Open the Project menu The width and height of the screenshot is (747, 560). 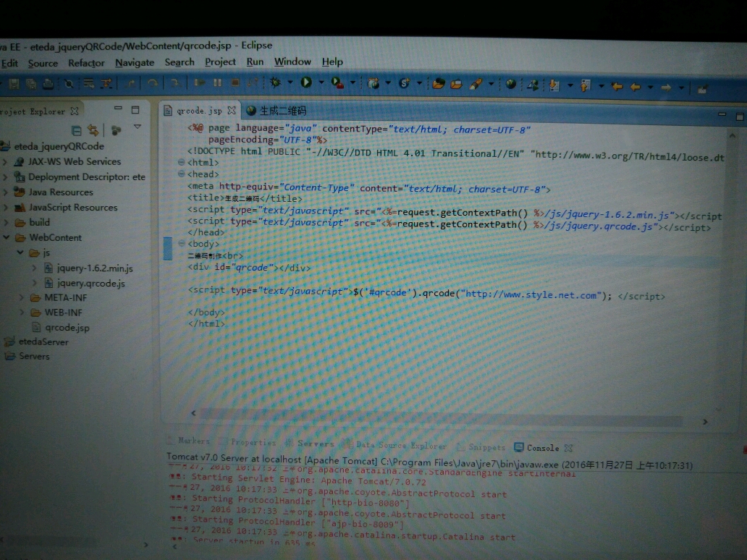tap(220, 62)
